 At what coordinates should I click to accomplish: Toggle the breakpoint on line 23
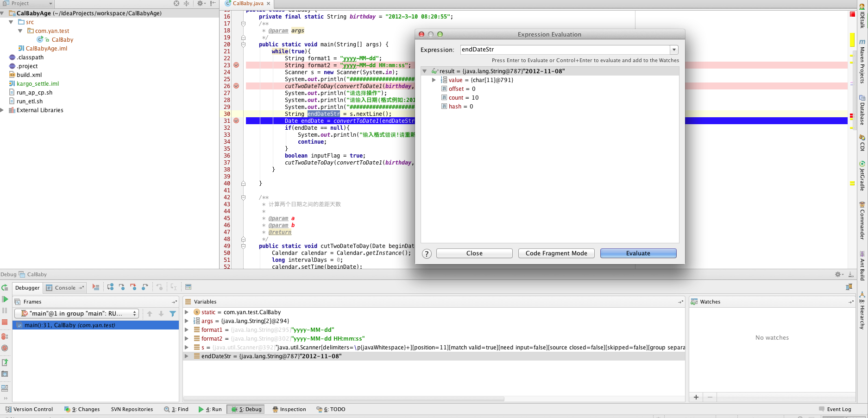[236, 65]
